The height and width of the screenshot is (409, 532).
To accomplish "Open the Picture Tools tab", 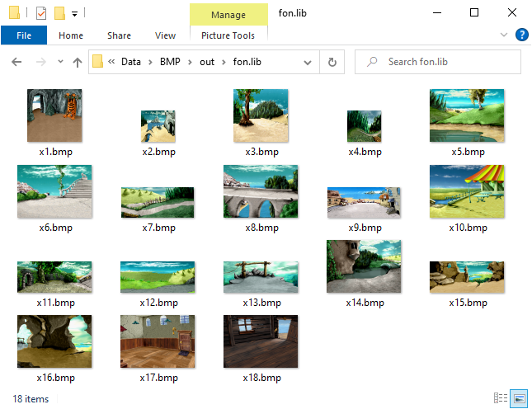I will point(228,35).
